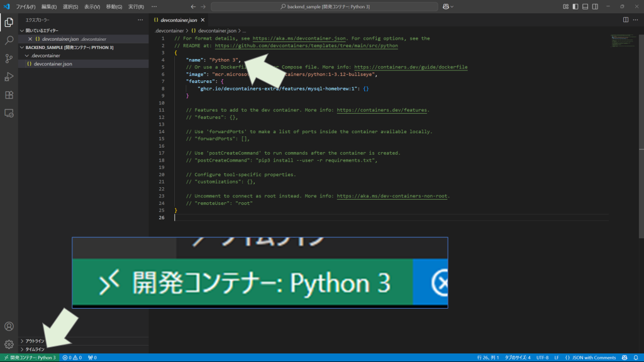The height and width of the screenshot is (362, 644).
Task: Click the editor minimap preview
Action: tap(624, 42)
